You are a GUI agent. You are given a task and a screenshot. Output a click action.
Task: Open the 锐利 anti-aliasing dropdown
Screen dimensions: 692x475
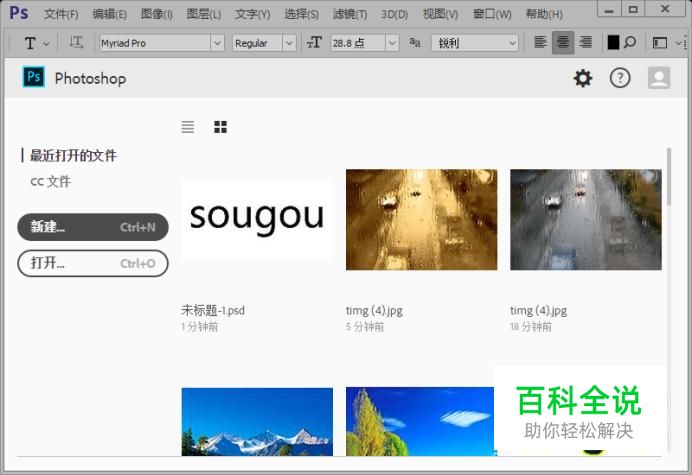(474, 43)
